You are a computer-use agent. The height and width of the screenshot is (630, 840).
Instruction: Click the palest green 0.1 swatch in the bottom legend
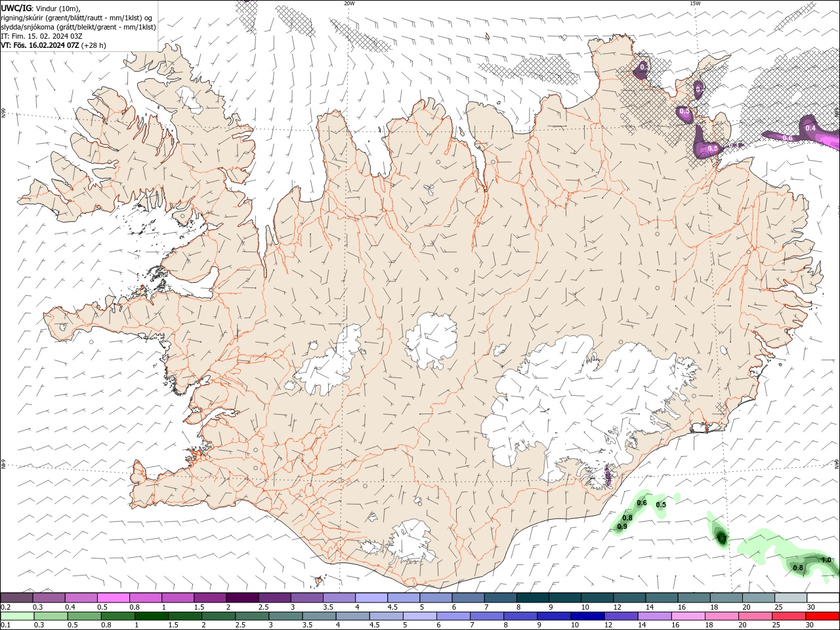(18, 616)
